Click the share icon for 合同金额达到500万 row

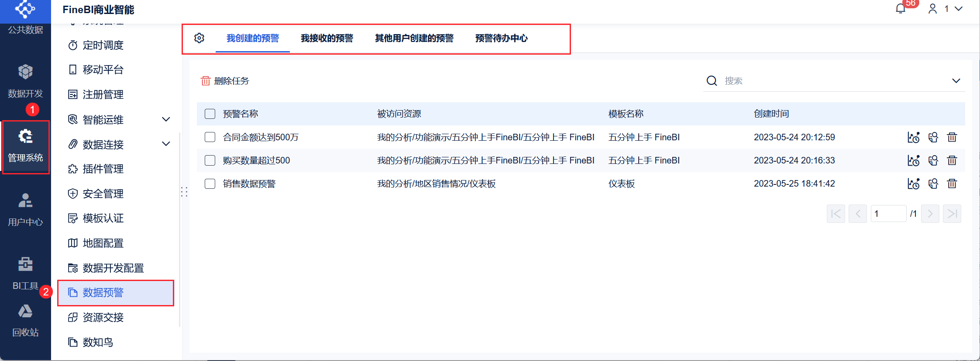pos(933,137)
